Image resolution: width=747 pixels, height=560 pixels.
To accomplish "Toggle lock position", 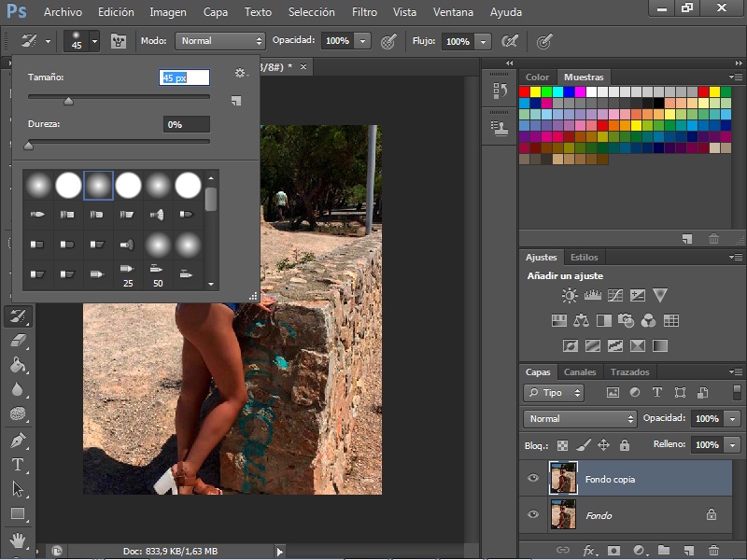I will [x=603, y=445].
